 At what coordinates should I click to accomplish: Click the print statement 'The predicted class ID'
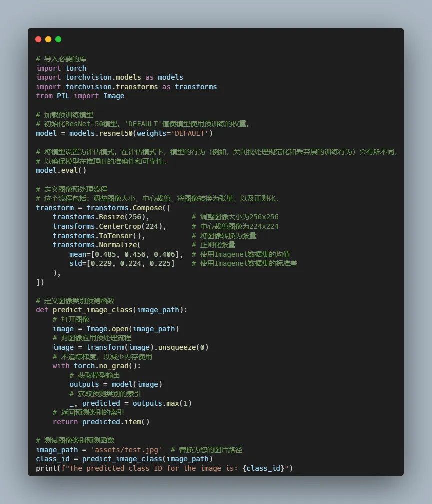[x=164, y=468]
